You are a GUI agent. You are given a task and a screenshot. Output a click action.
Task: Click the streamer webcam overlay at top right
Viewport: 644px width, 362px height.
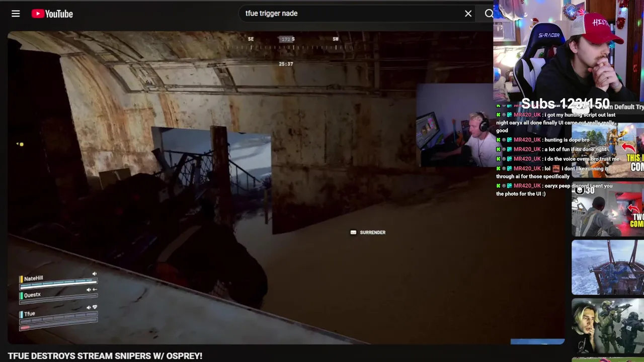(569, 51)
